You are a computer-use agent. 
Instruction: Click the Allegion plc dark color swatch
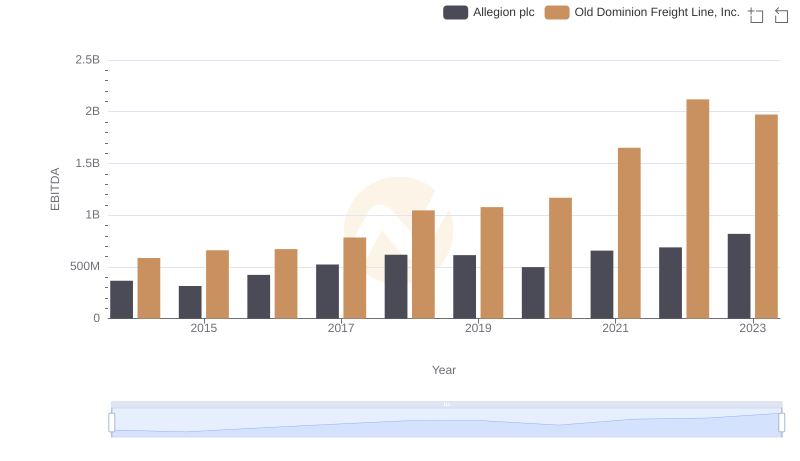click(x=455, y=12)
